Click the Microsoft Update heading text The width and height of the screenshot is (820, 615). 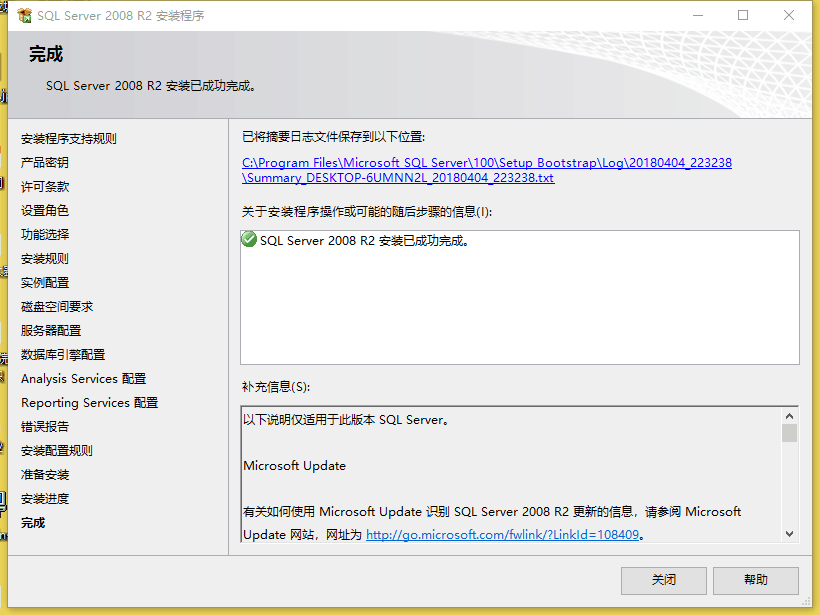pyautogui.click(x=294, y=466)
